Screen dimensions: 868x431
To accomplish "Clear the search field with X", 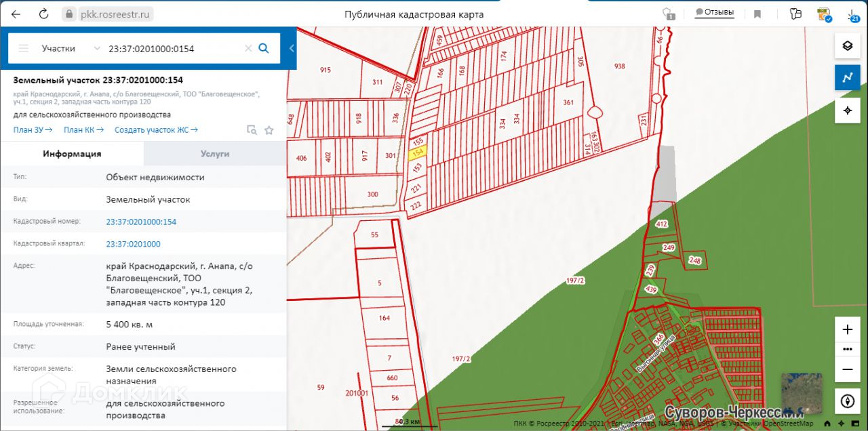I will pos(248,48).
